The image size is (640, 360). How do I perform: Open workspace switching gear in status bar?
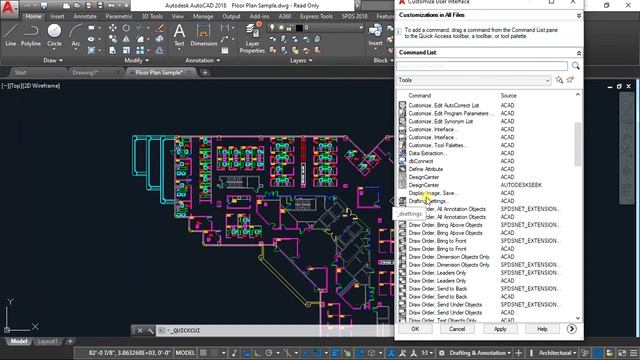(x=442, y=353)
